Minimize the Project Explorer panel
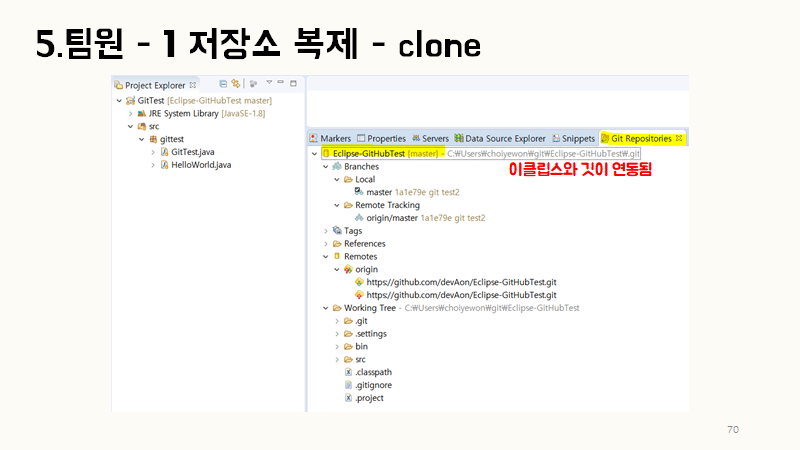The image size is (800, 450). pos(281,84)
